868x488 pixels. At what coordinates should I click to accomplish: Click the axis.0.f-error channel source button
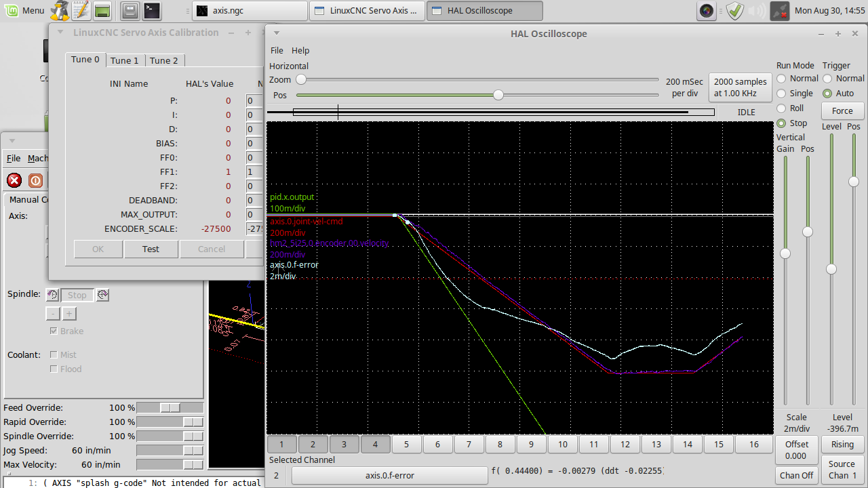(390, 475)
